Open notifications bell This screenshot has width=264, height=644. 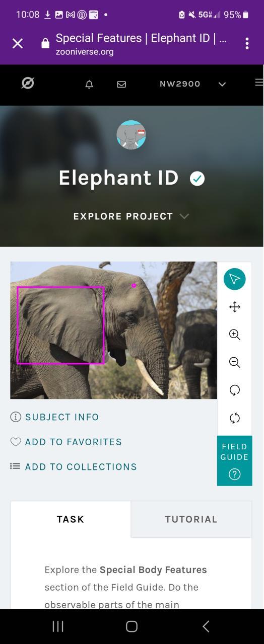(x=89, y=85)
